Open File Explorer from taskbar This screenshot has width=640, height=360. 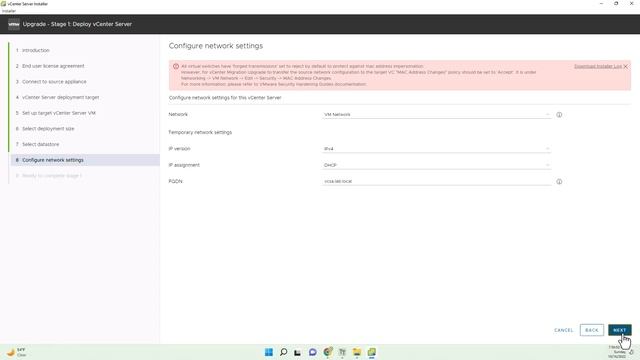[x=357, y=352]
